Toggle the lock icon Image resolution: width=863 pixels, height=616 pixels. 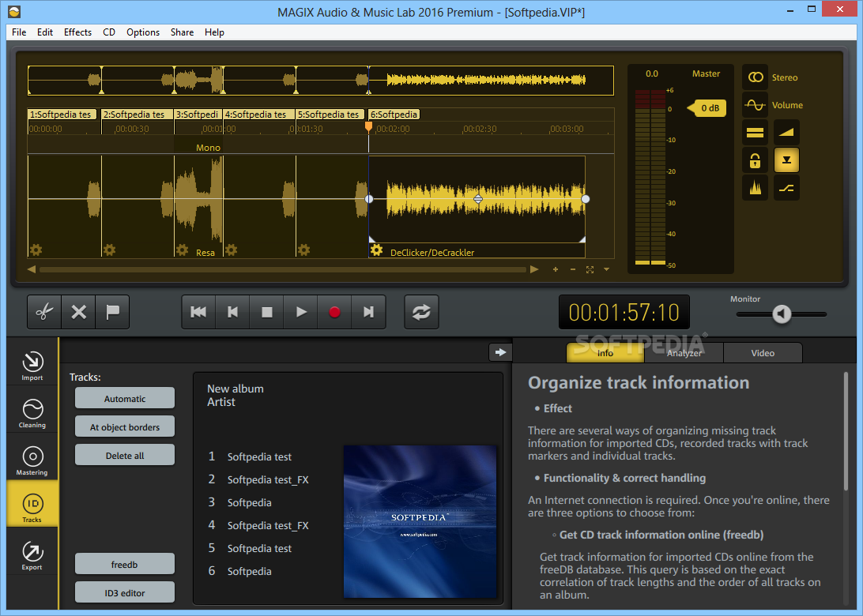[x=756, y=160]
